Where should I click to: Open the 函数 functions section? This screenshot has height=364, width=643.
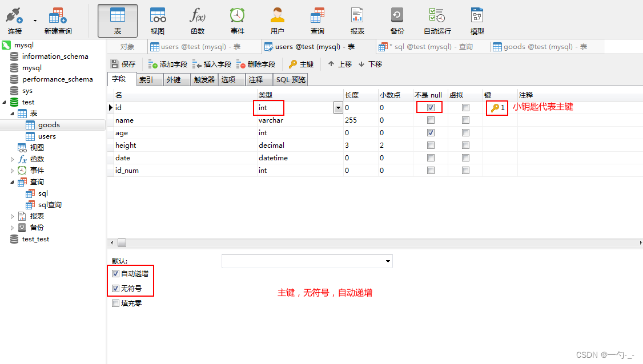197,21
